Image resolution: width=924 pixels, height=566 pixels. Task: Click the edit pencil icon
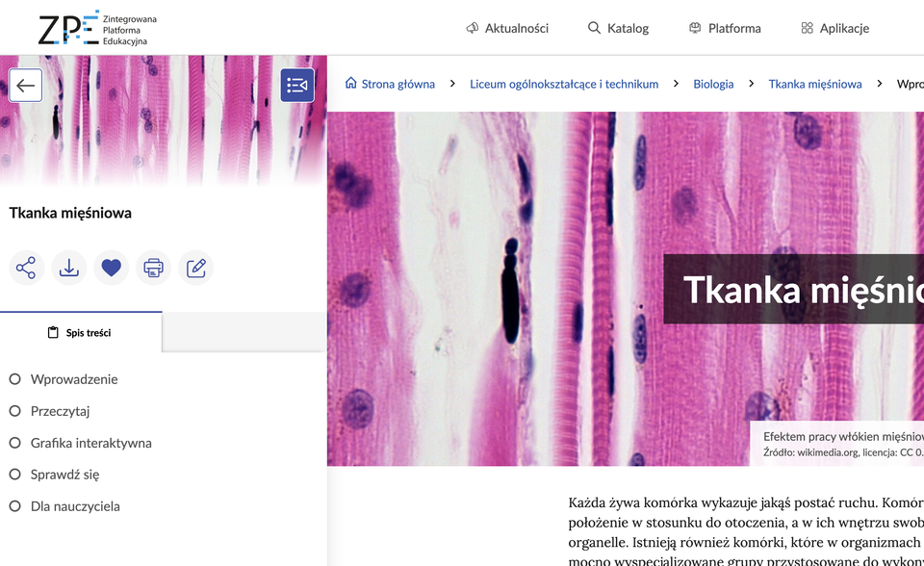196,268
